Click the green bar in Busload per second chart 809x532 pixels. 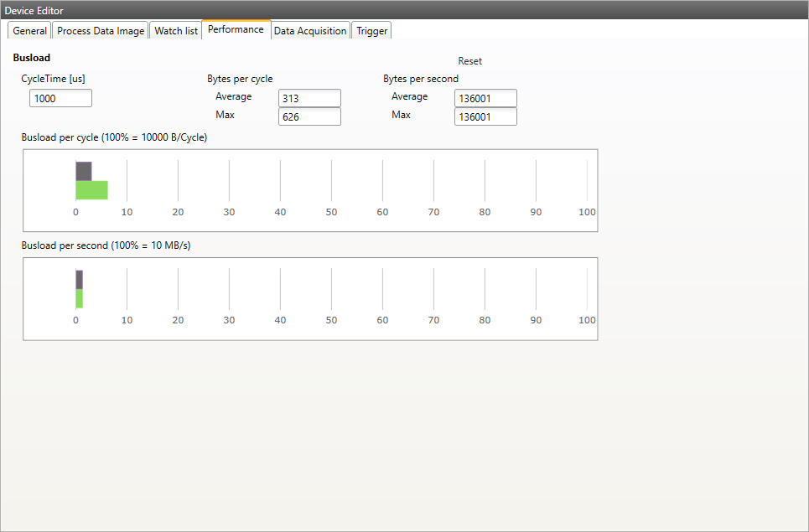point(79,297)
